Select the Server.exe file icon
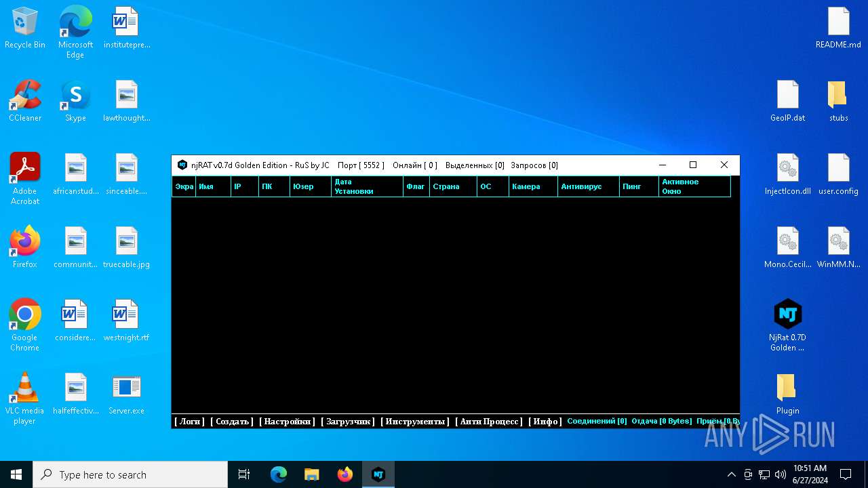868x488 pixels. 126,394
